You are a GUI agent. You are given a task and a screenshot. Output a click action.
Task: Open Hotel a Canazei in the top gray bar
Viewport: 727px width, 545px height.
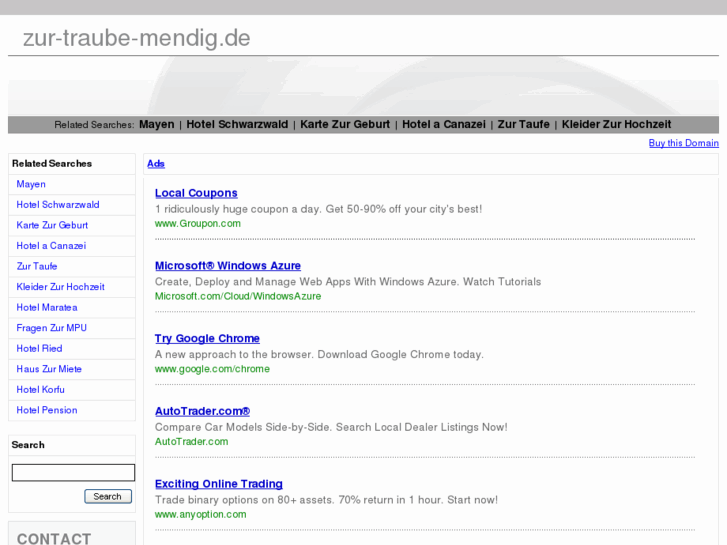click(444, 124)
